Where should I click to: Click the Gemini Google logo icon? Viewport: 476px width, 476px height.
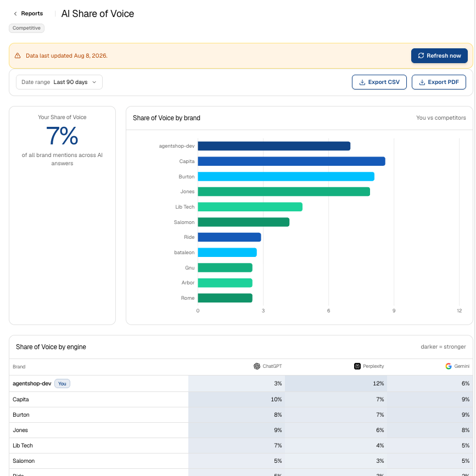coord(449,366)
